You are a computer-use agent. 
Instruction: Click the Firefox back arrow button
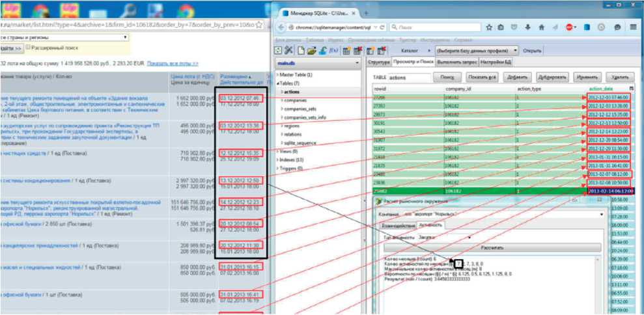click(x=281, y=27)
